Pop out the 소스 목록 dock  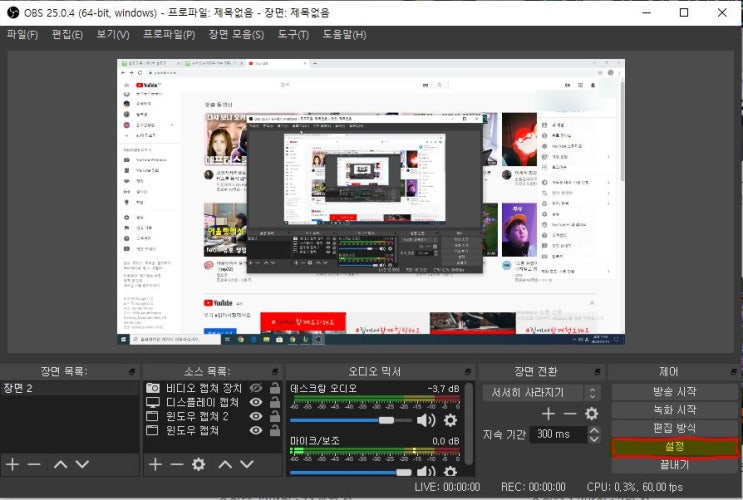click(x=275, y=372)
